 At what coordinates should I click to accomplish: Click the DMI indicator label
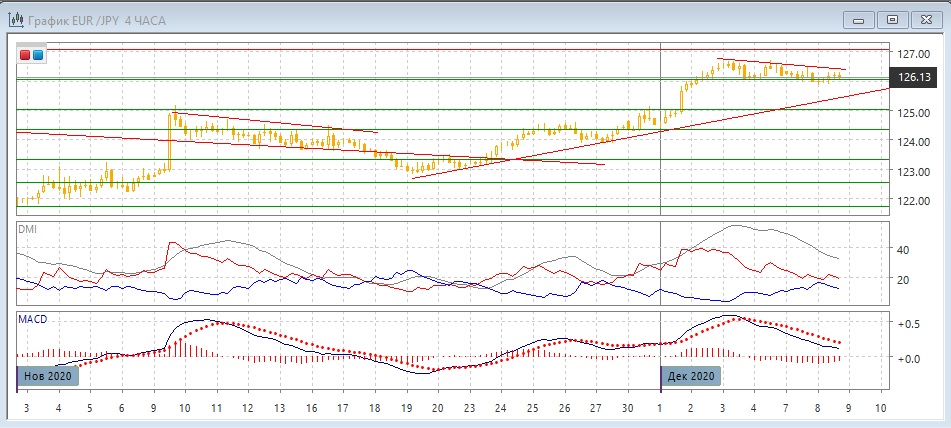point(27,229)
